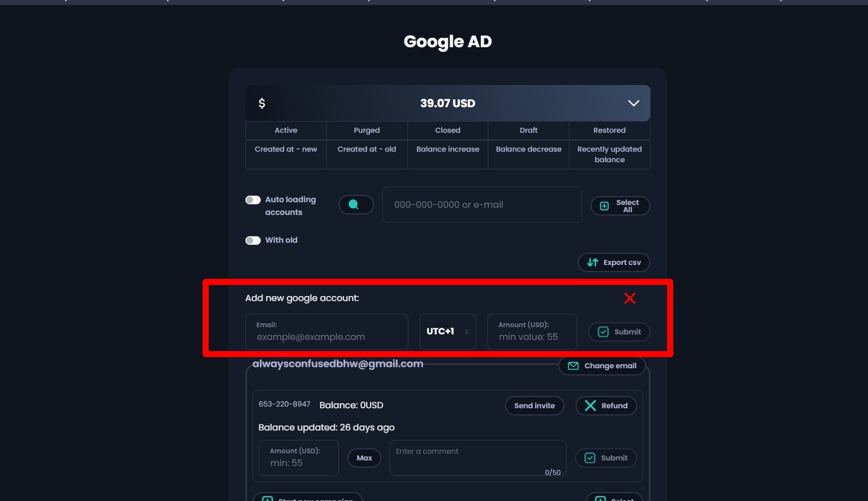This screenshot has width=868, height=501.
Task: Select the Restored filter tab
Action: (x=609, y=131)
